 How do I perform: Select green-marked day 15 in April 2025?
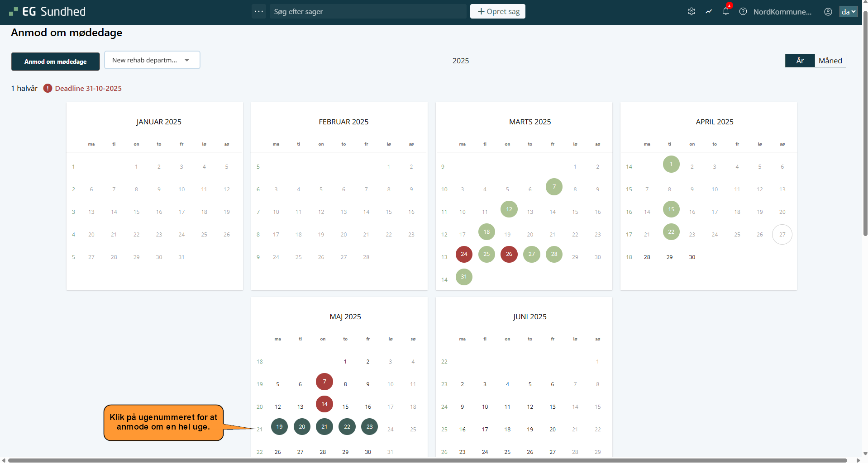click(x=671, y=209)
